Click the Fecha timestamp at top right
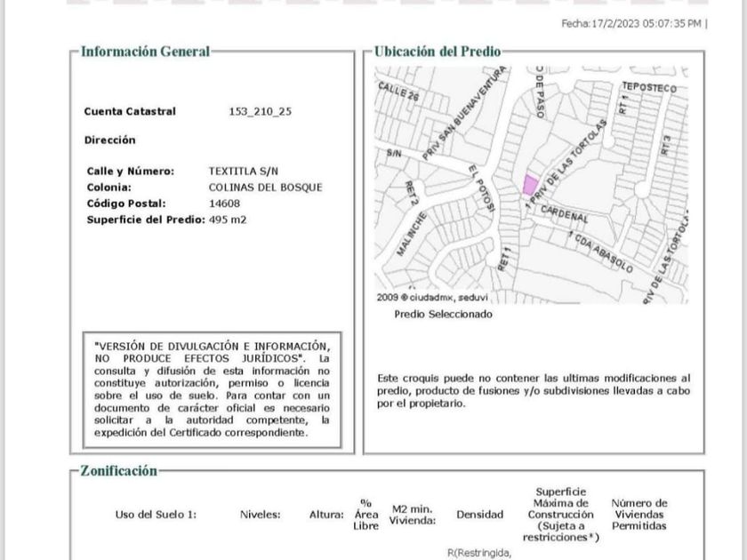The width and height of the screenshot is (747, 560). (632, 24)
